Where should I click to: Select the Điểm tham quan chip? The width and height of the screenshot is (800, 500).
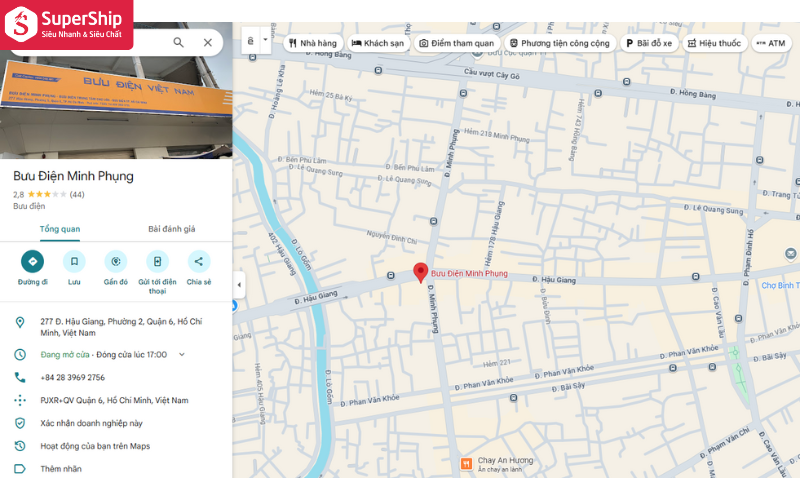point(457,43)
